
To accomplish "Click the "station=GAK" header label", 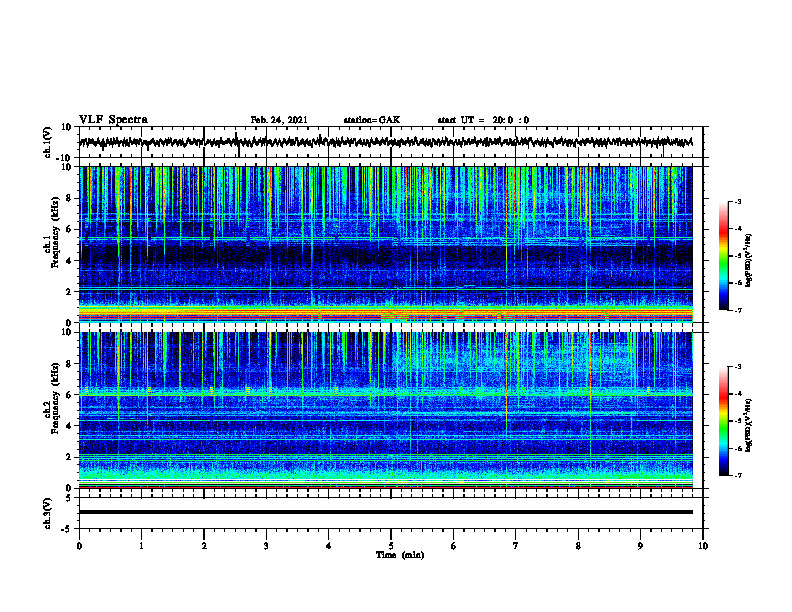I will (372, 120).
